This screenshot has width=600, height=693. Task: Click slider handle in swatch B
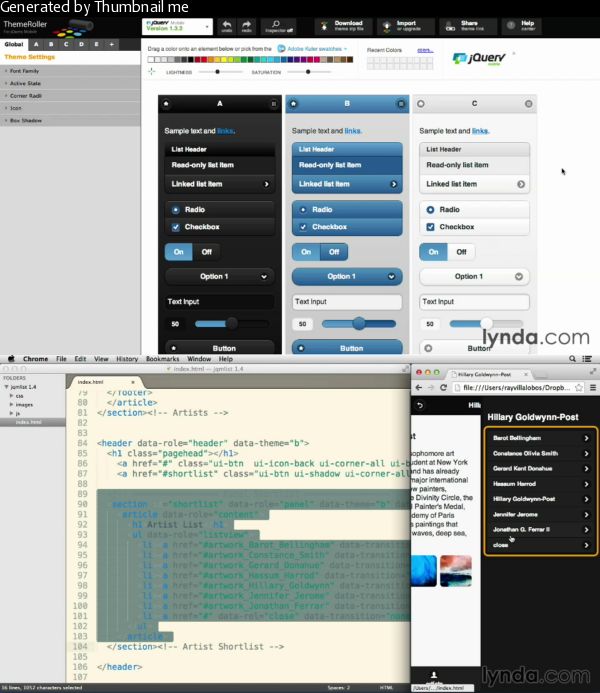pyautogui.click(x=359, y=324)
